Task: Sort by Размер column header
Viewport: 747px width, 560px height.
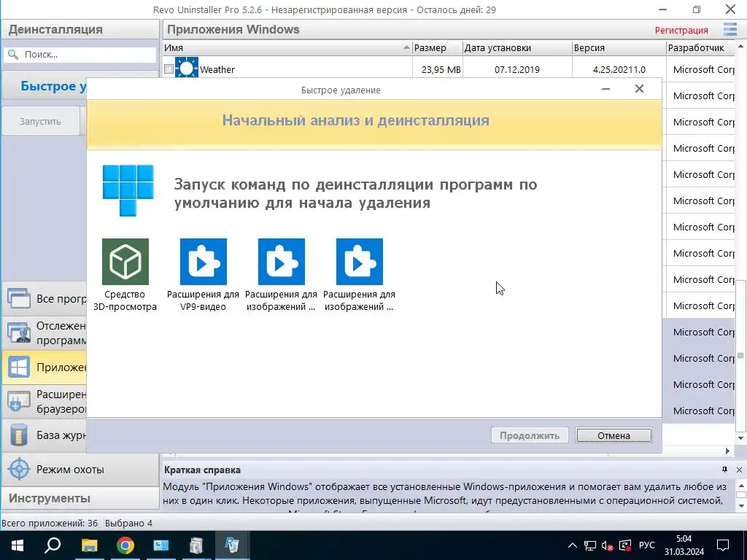Action: tap(438, 47)
